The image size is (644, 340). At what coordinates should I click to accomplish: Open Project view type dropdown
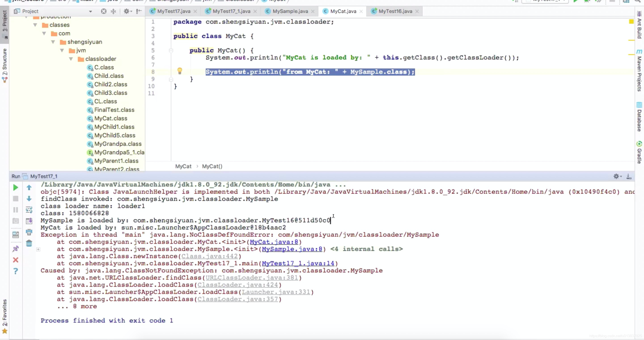point(90,11)
